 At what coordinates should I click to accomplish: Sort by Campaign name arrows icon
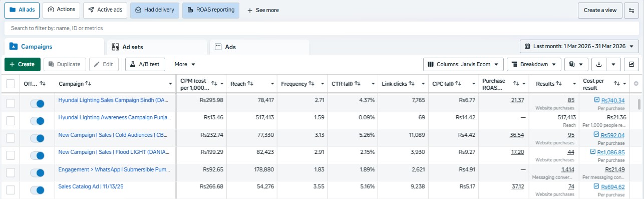(88, 83)
